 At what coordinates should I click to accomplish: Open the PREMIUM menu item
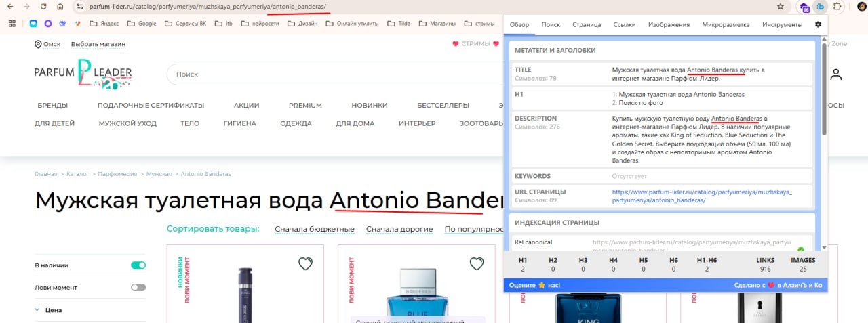pyautogui.click(x=305, y=105)
